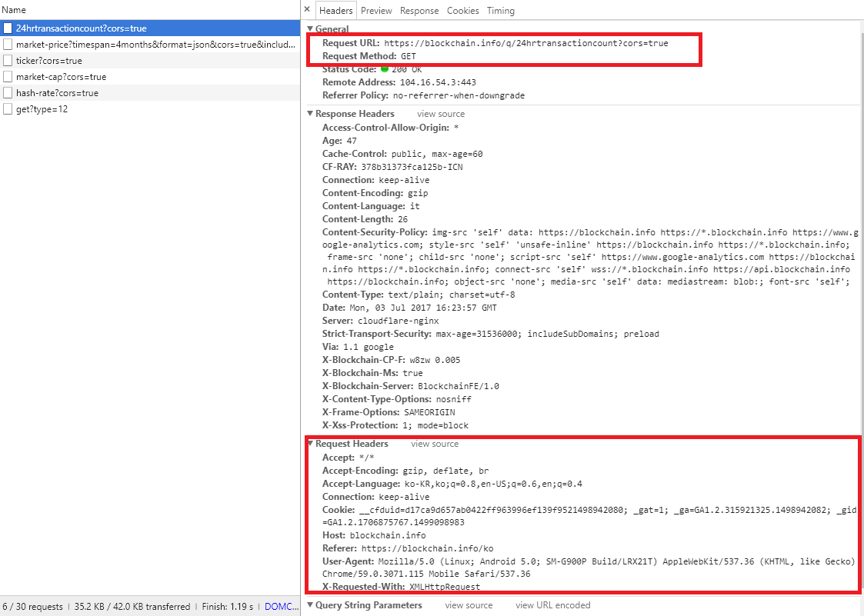Click the Content-Encoding gzip header
The height and width of the screenshot is (616, 864).
coord(375,193)
